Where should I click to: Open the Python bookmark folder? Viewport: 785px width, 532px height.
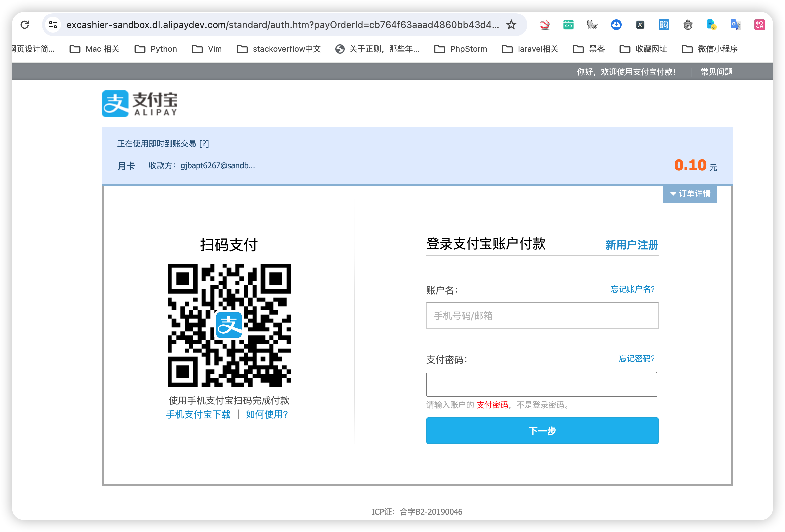pyautogui.click(x=155, y=49)
